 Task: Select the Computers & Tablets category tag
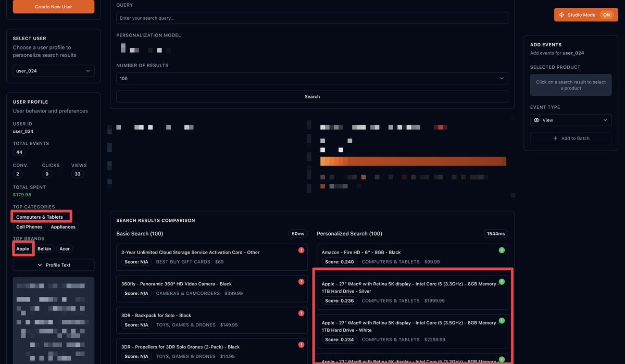click(x=40, y=217)
